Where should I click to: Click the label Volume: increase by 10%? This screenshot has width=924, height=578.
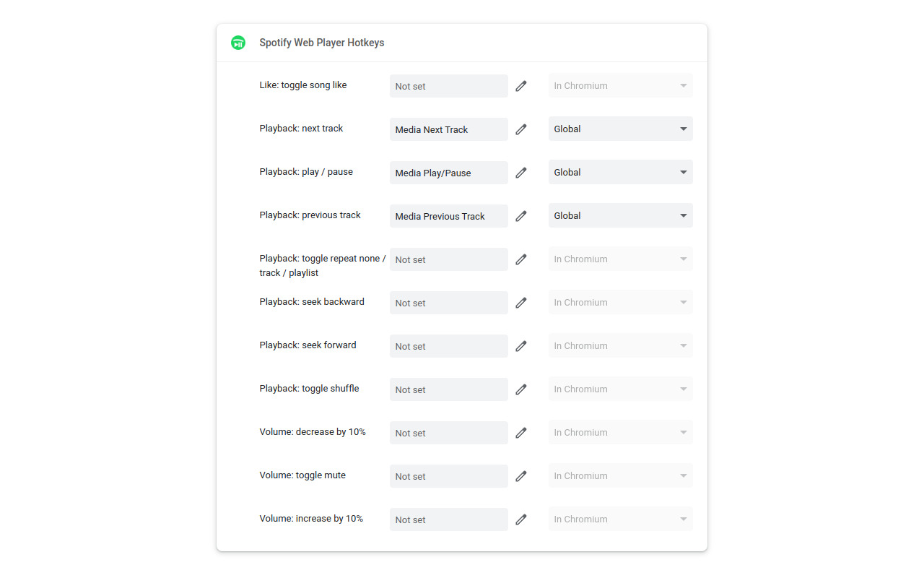(311, 519)
